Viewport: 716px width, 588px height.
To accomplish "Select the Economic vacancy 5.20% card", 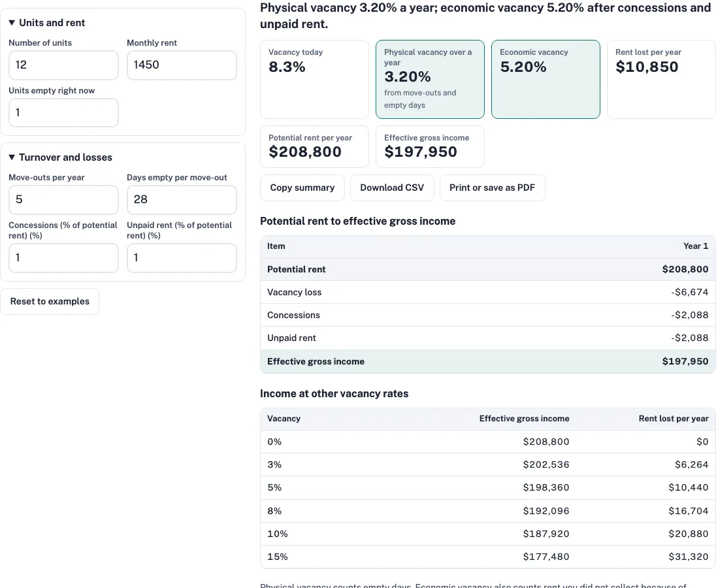I will 545,80.
